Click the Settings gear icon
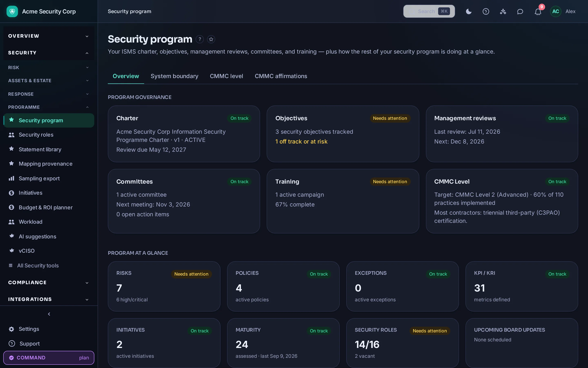This screenshot has width=588, height=368. pyautogui.click(x=11, y=329)
